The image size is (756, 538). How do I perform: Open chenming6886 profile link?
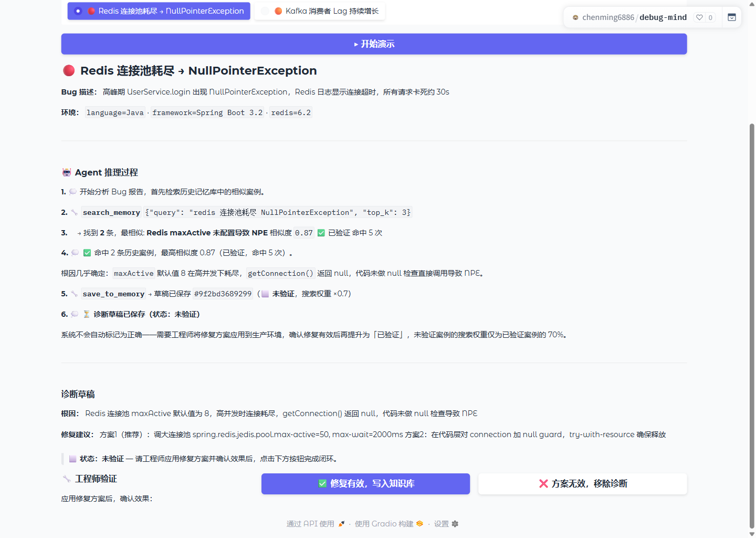point(608,17)
